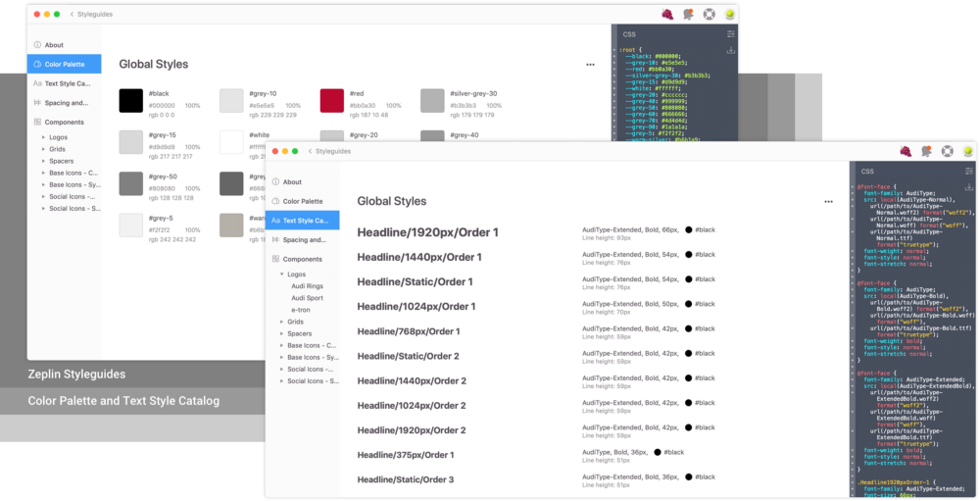Select the #grey-50 color swatch
The height and width of the screenshot is (501, 980).
pyautogui.click(x=131, y=184)
